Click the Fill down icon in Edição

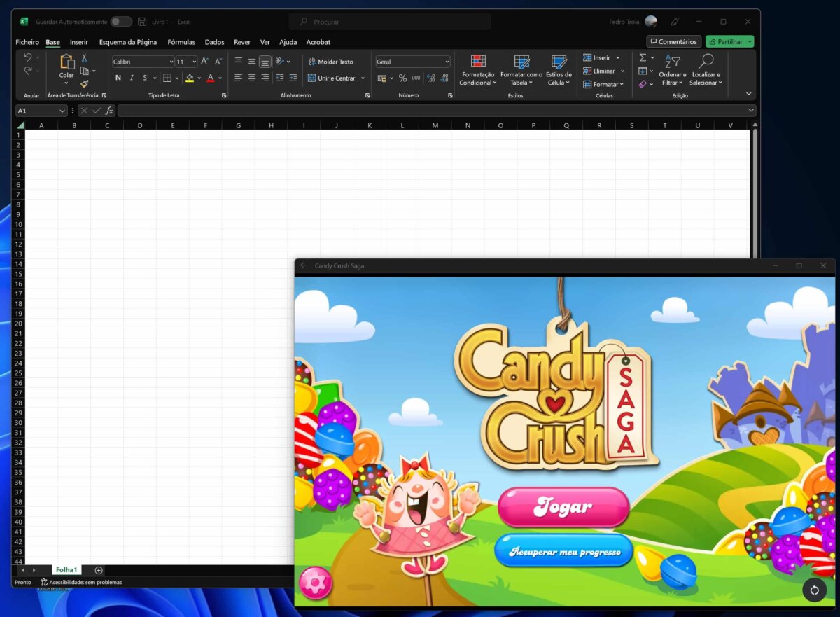[x=643, y=71]
